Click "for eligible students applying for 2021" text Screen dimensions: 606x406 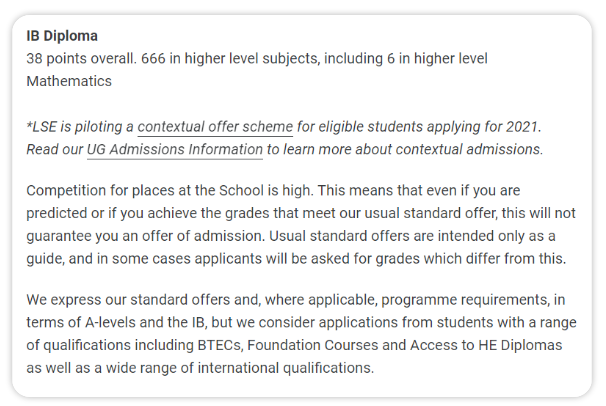[418, 127]
